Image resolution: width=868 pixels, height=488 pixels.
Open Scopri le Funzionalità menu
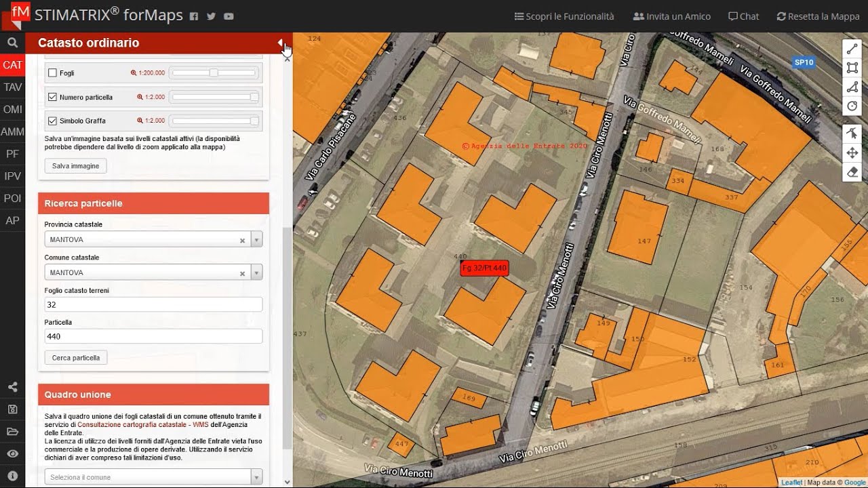click(x=564, y=16)
